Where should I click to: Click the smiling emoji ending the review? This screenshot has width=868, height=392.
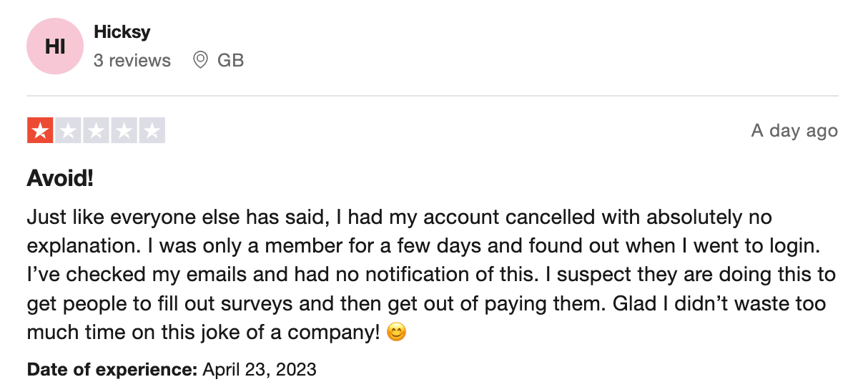(x=396, y=333)
